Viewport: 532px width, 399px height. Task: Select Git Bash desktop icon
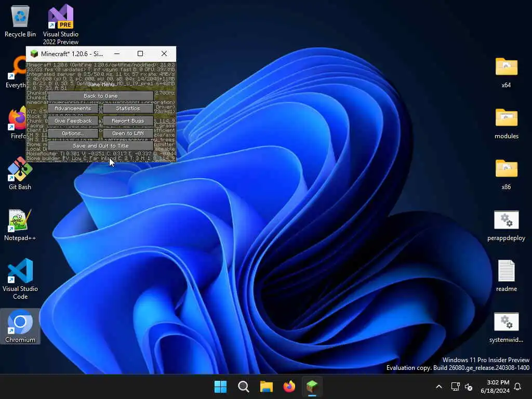20,174
